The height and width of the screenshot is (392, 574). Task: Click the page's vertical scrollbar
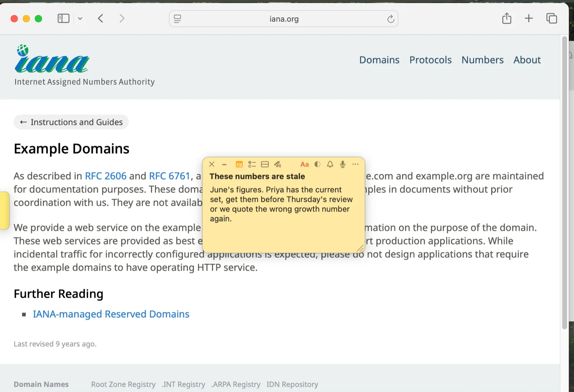[x=564, y=183]
